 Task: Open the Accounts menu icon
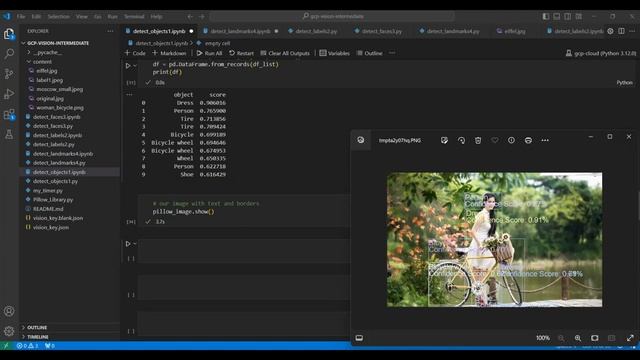point(9,311)
